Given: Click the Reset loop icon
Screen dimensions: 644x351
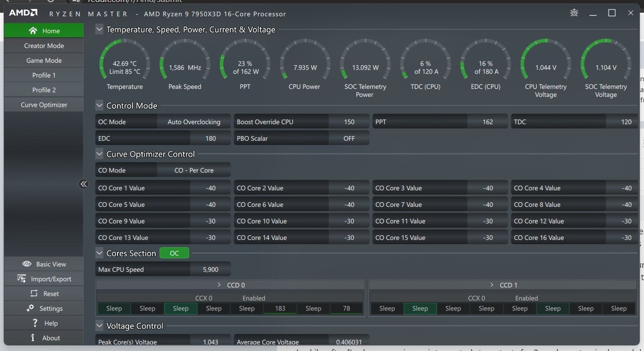Looking at the screenshot, I should [34, 293].
